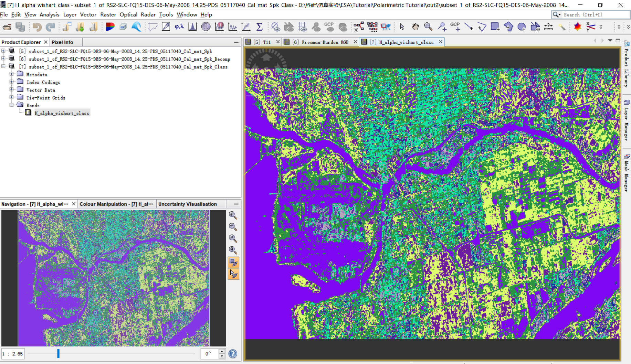This screenshot has height=364, width=631.
Task: Open the Histogram tool icon
Action: pyautogui.click(x=192, y=27)
